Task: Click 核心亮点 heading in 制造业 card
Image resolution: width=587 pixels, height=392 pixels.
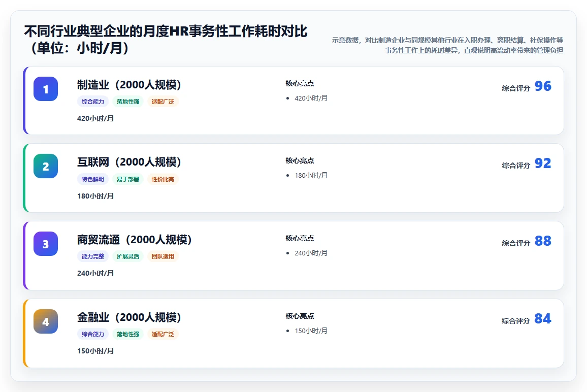Action: click(300, 83)
